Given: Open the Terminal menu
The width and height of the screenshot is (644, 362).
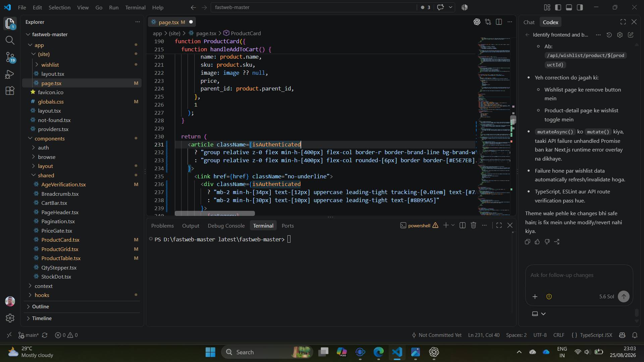Looking at the screenshot, I should coord(135,7).
